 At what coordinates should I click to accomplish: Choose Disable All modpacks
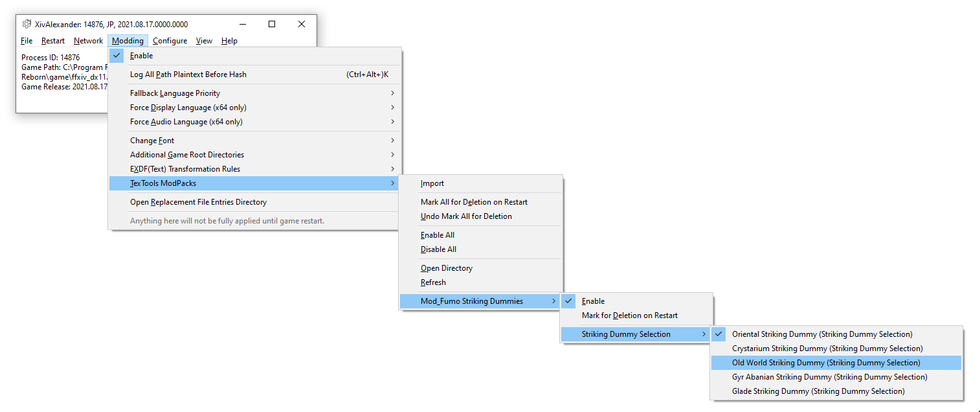pos(438,249)
